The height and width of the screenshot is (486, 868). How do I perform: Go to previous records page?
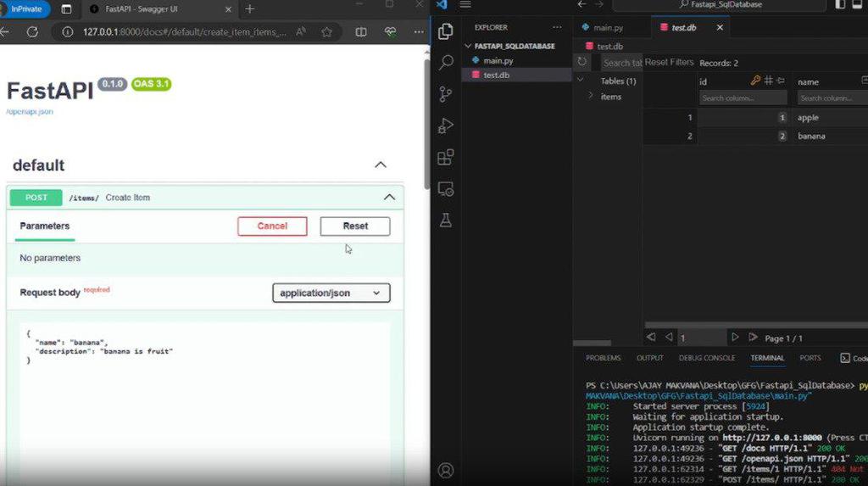click(669, 337)
